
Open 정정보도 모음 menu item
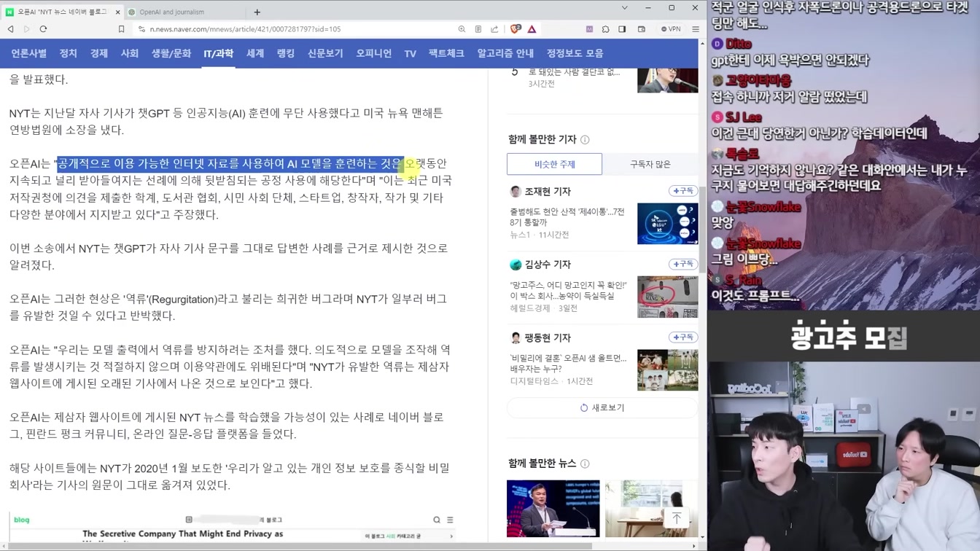(x=575, y=53)
